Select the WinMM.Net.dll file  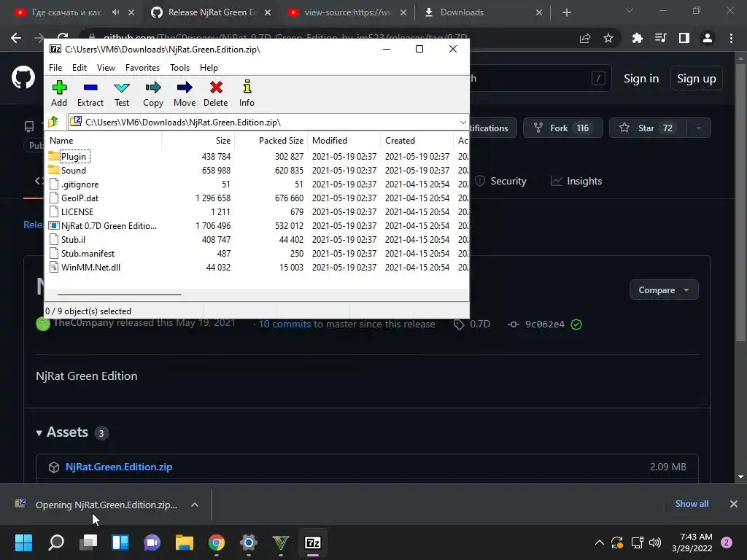coord(258,267)
